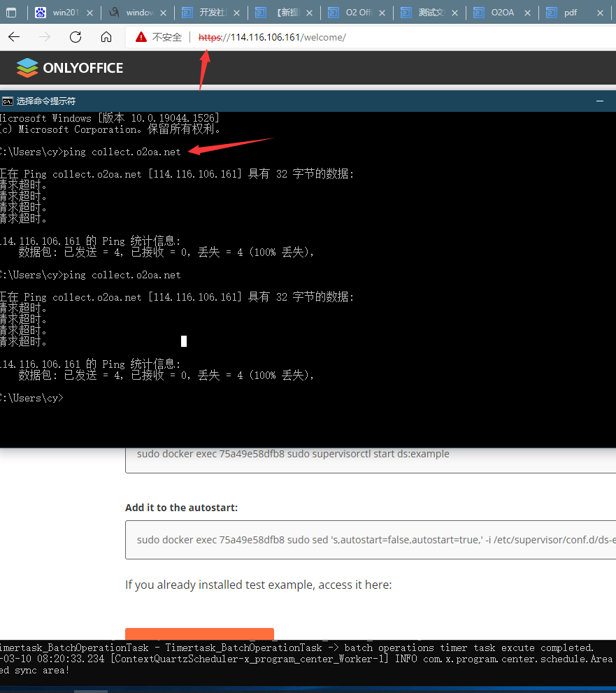
Task: Switch to the 【新提 browser tab
Action: pos(284,13)
